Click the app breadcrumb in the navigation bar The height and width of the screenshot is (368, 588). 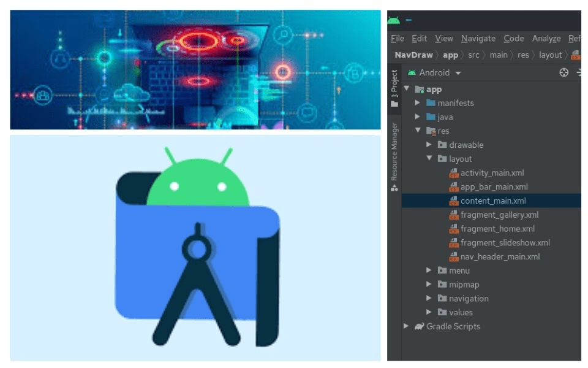point(449,55)
